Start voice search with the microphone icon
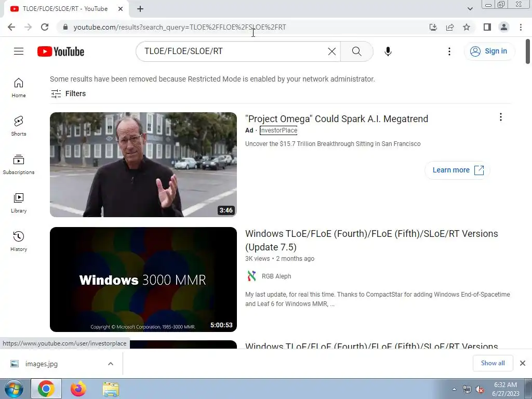532x399 pixels. [388, 51]
